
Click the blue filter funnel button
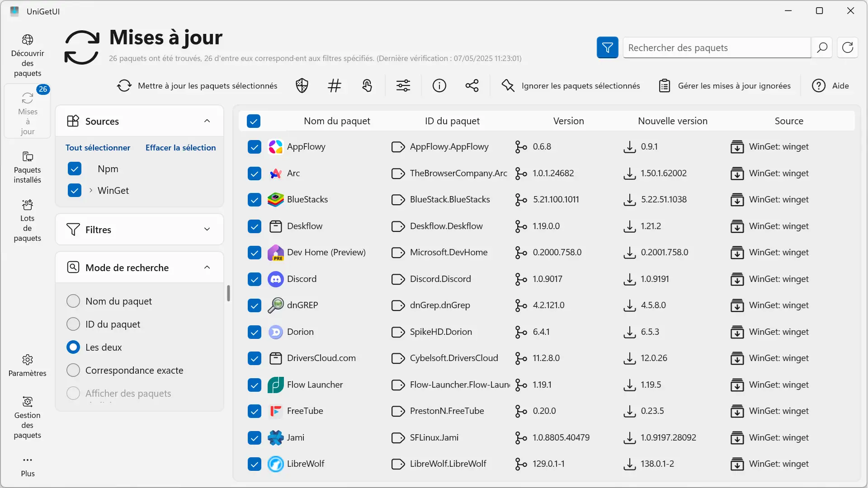[608, 47]
